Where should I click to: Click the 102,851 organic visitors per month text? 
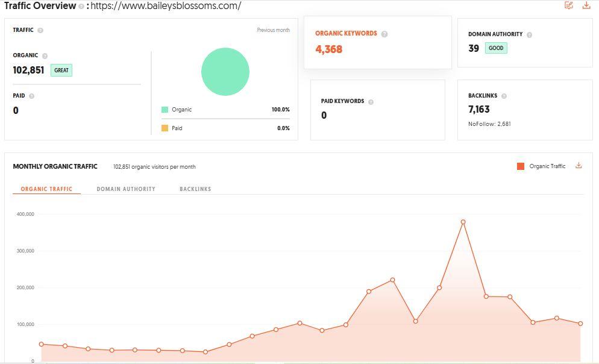click(154, 166)
